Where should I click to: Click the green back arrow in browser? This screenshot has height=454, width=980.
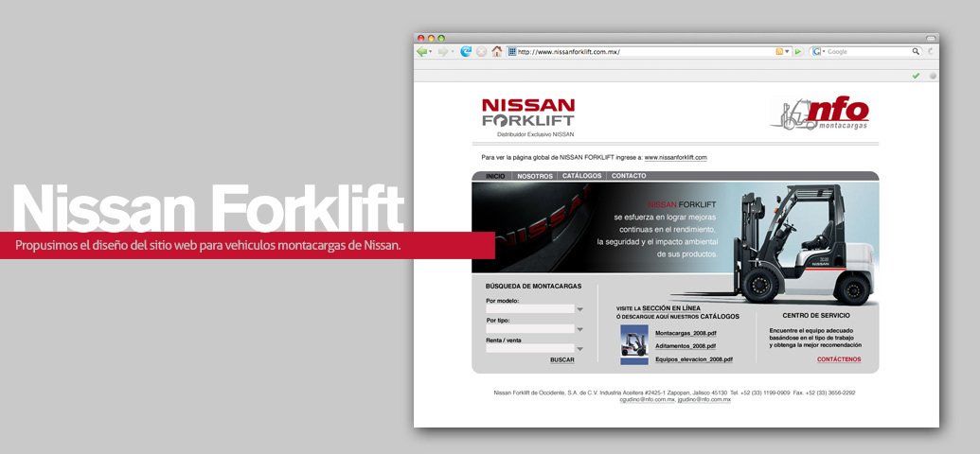[422, 52]
